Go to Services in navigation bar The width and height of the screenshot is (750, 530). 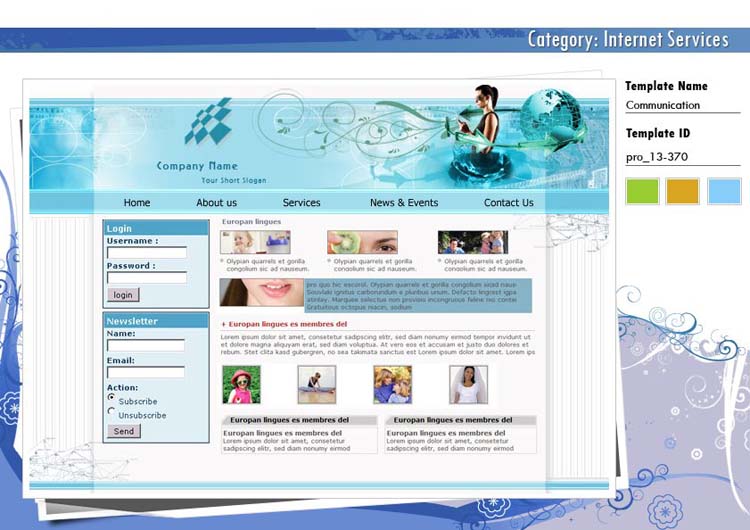(301, 203)
